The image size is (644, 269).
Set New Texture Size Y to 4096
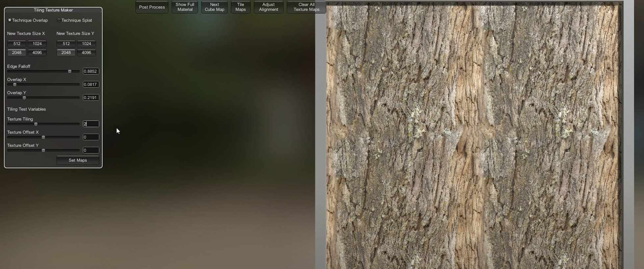[x=87, y=52]
